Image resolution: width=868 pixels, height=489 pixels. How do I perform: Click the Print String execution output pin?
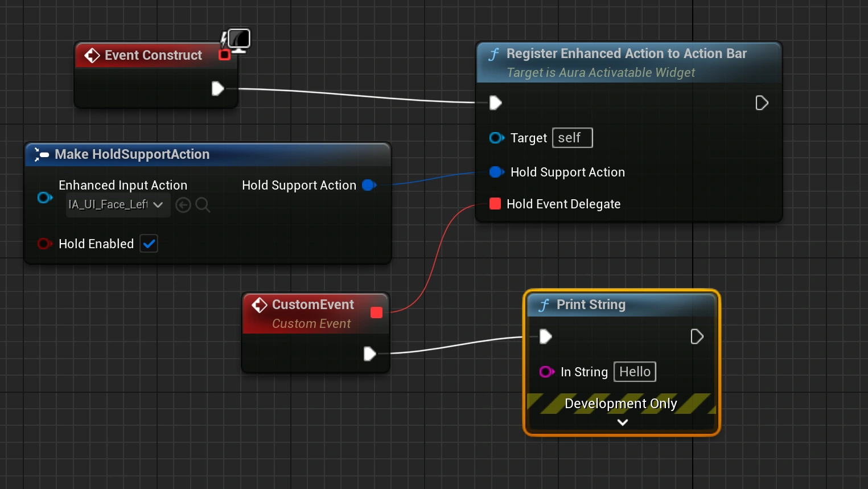pyautogui.click(x=697, y=336)
